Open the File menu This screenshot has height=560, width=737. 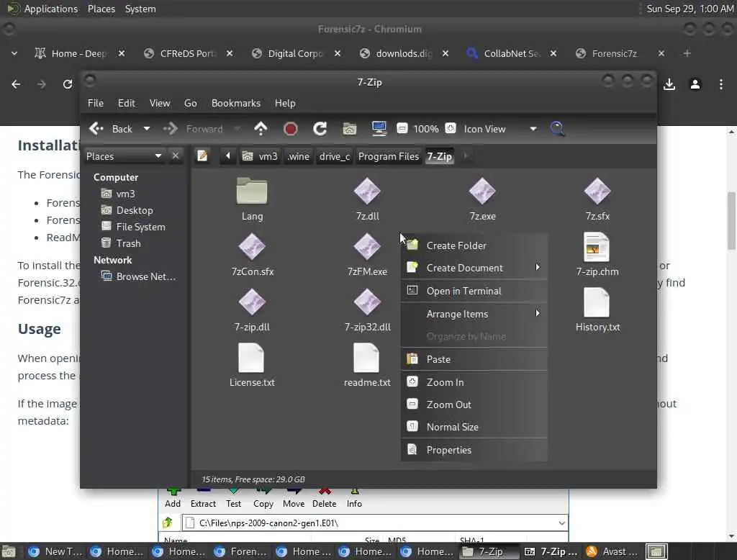point(96,103)
